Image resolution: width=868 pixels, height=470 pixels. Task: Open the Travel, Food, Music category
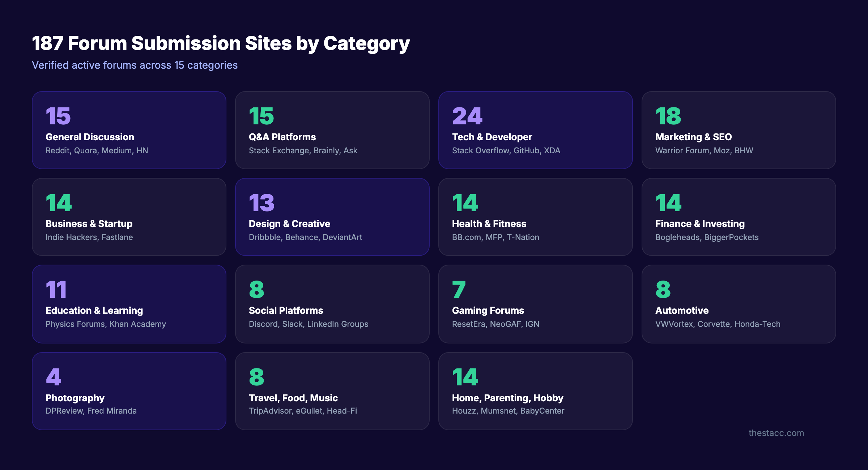coord(332,390)
